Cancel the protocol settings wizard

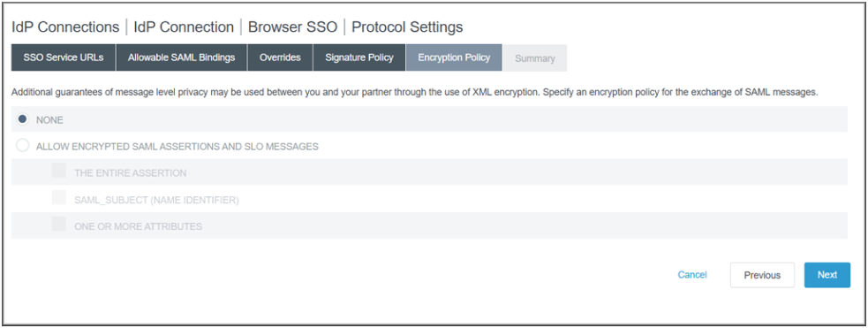point(692,275)
